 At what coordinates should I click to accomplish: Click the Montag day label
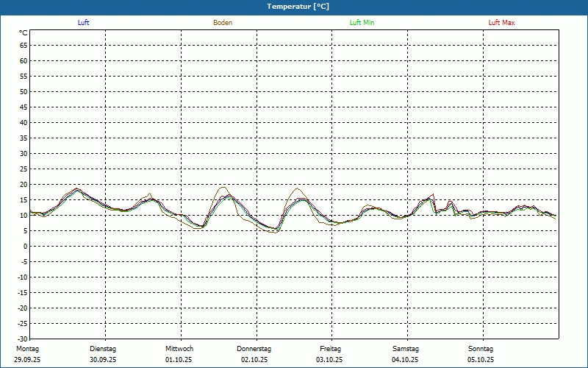tap(27, 349)
